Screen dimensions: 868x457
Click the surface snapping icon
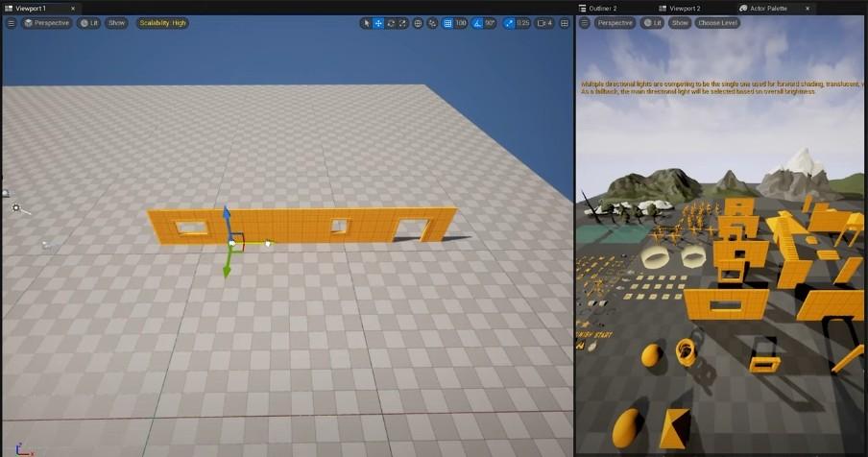(432, 23)
